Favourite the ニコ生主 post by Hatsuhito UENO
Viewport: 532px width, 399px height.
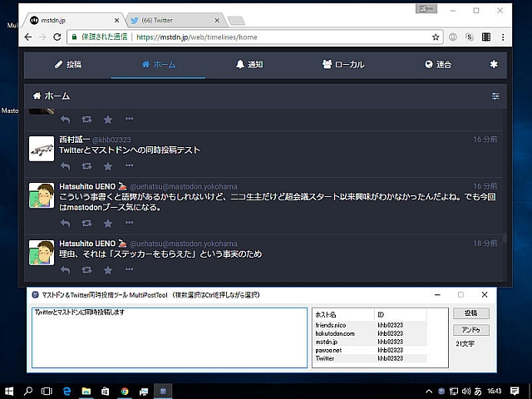point(108,224)
